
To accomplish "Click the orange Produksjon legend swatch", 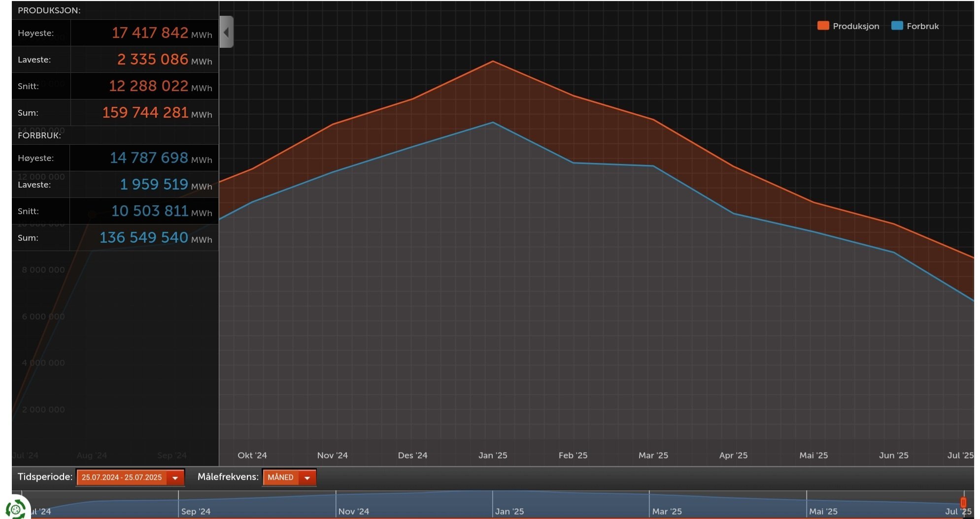I will [823, 26].
